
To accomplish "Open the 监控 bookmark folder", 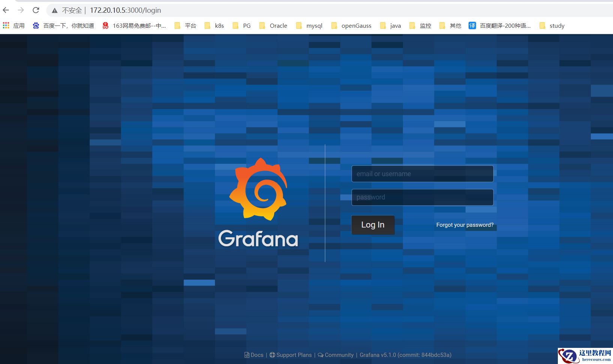I will tap(420, 25).
